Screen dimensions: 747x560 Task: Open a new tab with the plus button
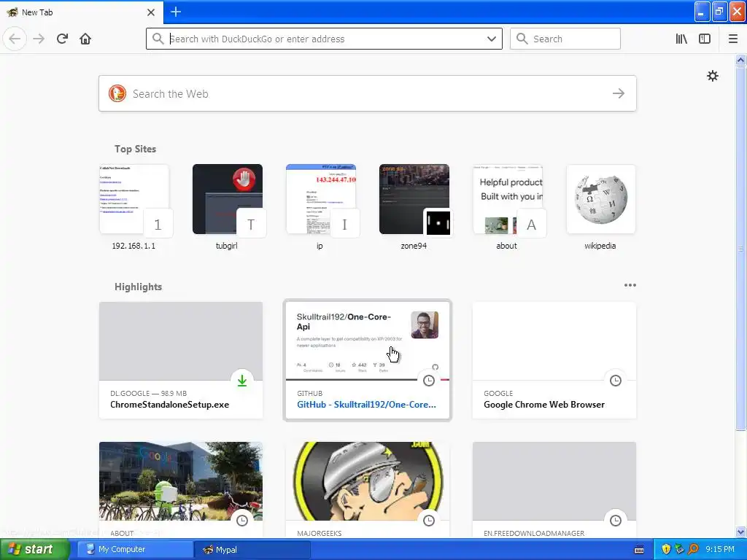click(x=175, y=12)
